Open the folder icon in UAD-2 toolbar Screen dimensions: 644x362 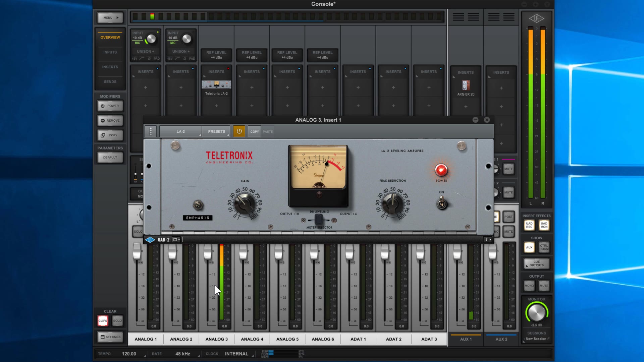point(176,240)
